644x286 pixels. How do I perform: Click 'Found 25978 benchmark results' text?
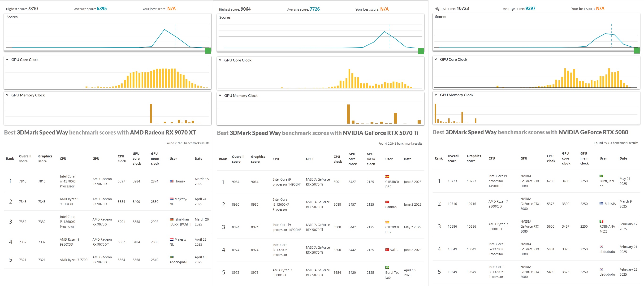tap(187, 143)
